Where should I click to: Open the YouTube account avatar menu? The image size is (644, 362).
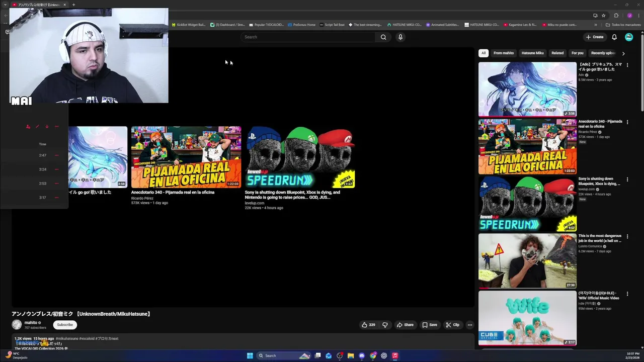(x=629, y=37)
